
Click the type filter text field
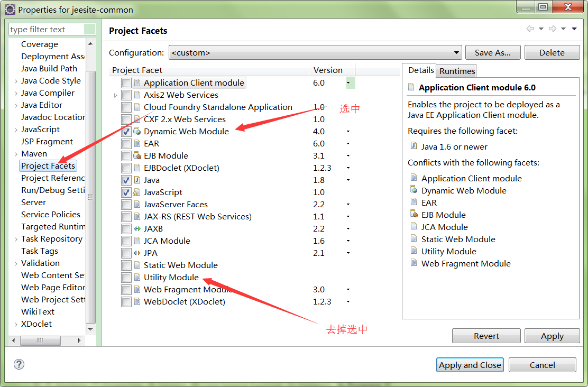pyautogui.click(x=50, y=29)
